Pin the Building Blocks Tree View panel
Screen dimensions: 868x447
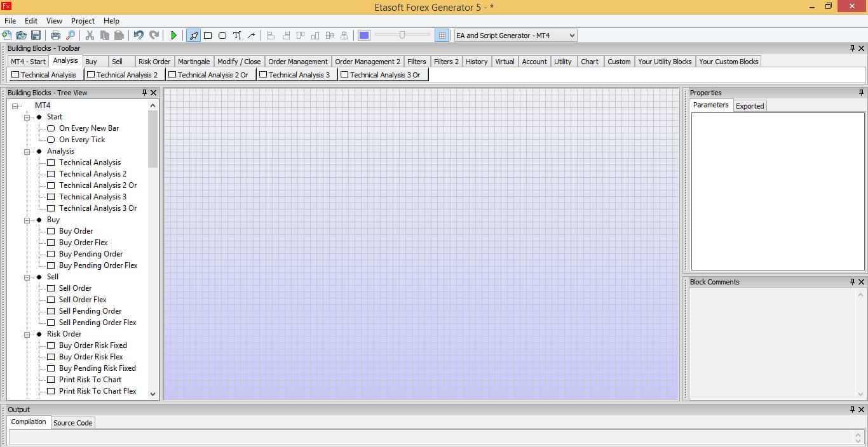pyautogui.click(x=145, y=93)
